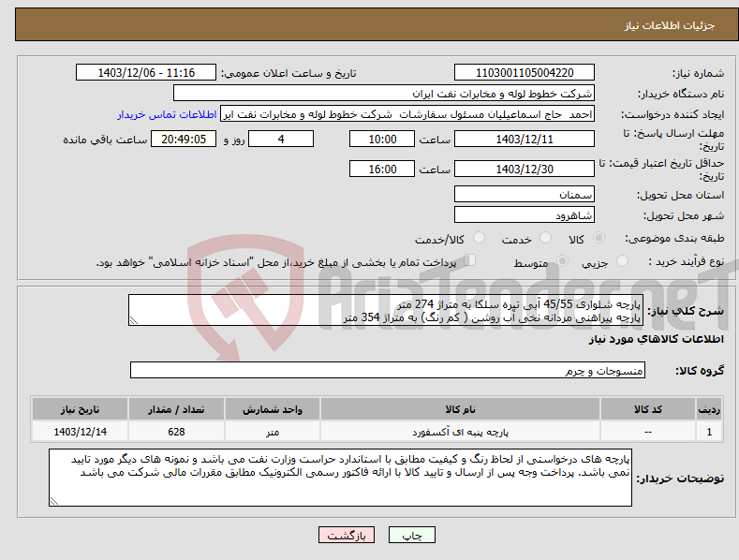Select the کالا/خدمت radio button
The width and height of the screenshot is (739, 560).
pos(479,238)
